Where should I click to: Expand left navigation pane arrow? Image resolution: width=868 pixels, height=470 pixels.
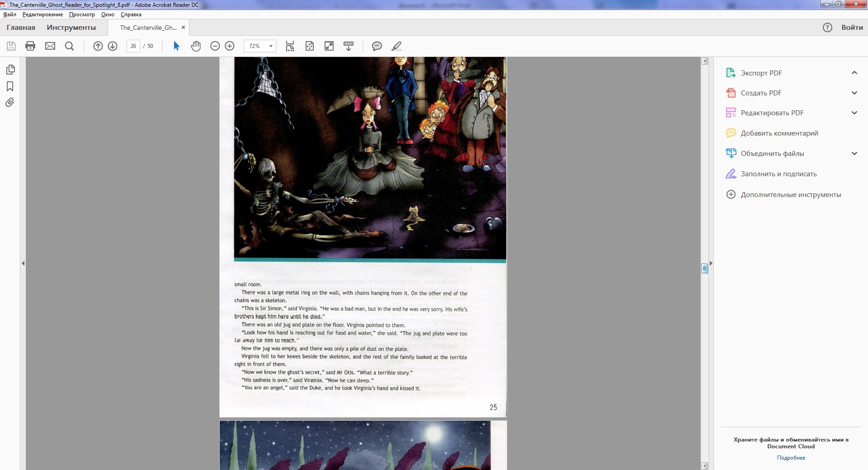tap(23, 263)
